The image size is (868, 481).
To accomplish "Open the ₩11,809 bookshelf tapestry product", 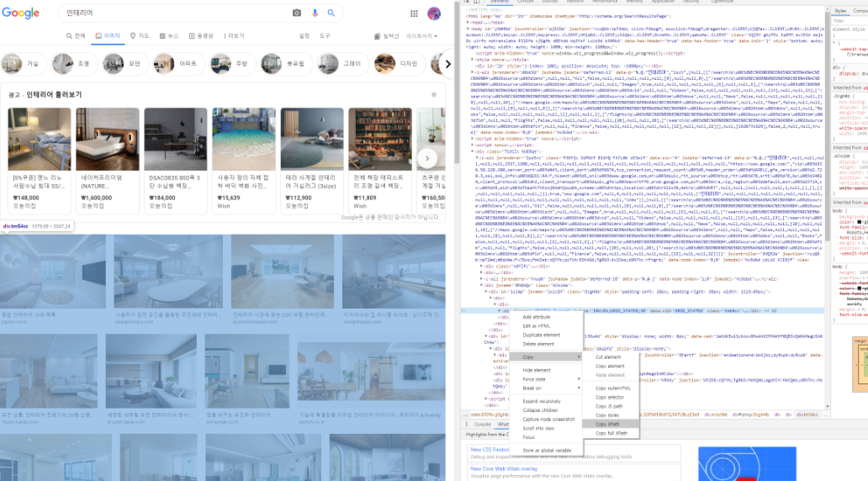I will point(380,139).
